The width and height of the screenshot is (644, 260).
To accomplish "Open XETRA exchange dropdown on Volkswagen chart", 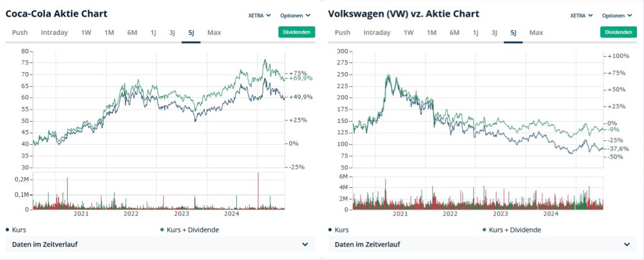I will coord(582,15).
